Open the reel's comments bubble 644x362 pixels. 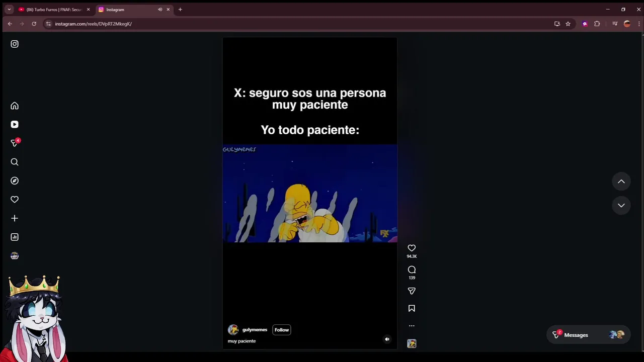pos(412,269)
